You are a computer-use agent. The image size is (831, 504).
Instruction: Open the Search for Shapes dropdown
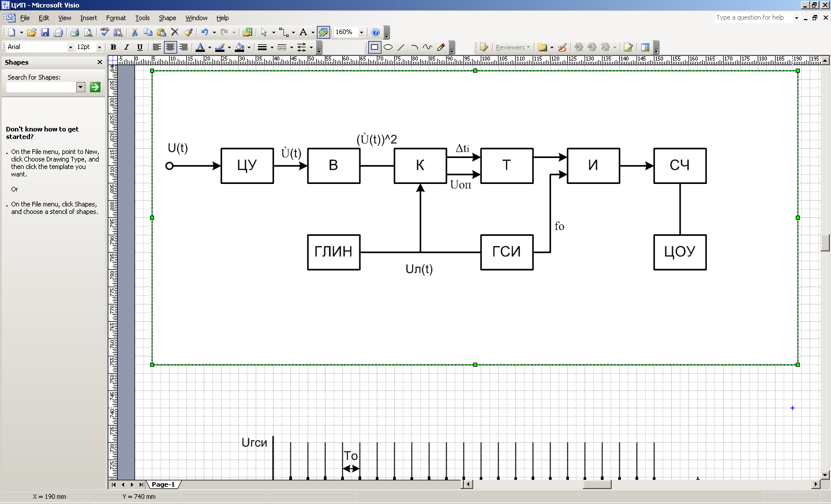click(81, 87)
